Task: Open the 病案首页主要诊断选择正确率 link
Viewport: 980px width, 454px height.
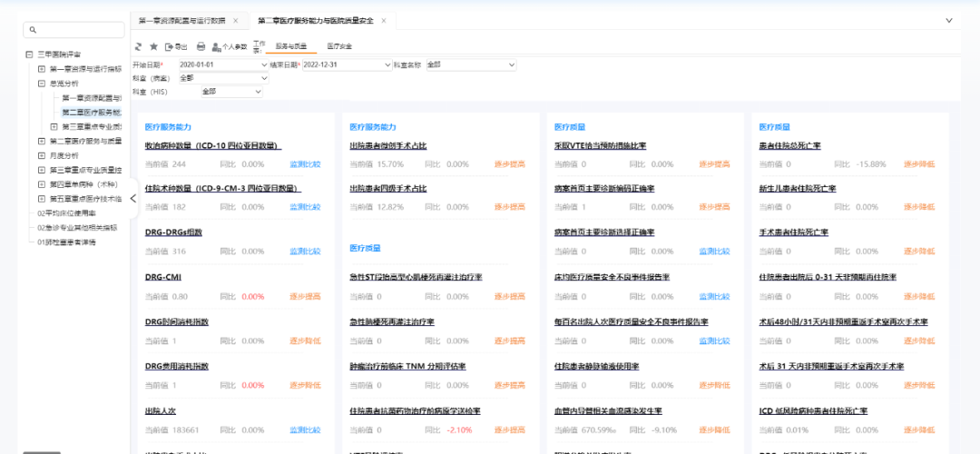Action: tap(604, 232)
